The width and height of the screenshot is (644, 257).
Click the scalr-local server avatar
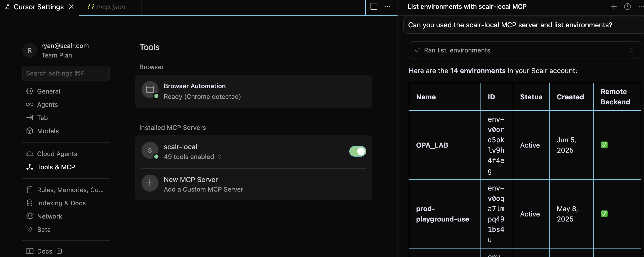pyautogui.click(x=150, y=150)
